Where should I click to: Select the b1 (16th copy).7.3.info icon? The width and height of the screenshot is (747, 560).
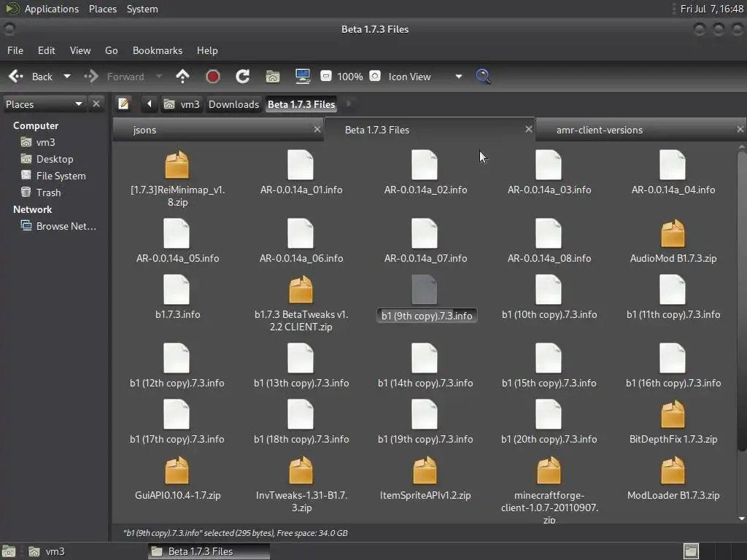672,358
